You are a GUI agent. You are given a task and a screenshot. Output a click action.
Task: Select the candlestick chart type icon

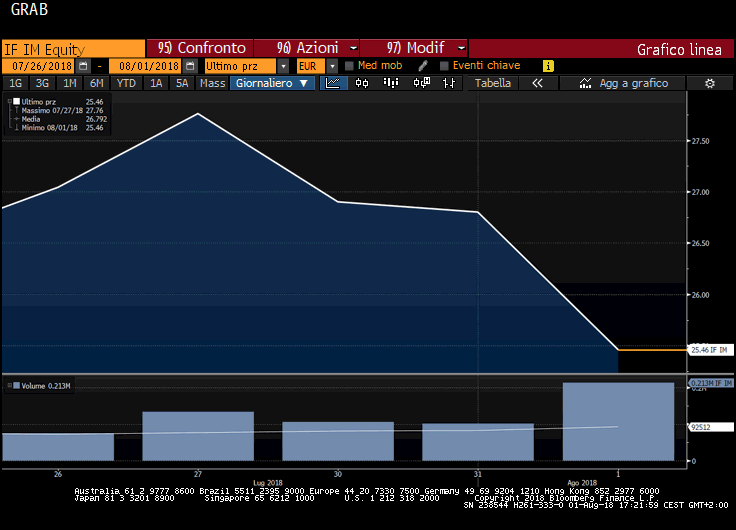coord(362,83)
